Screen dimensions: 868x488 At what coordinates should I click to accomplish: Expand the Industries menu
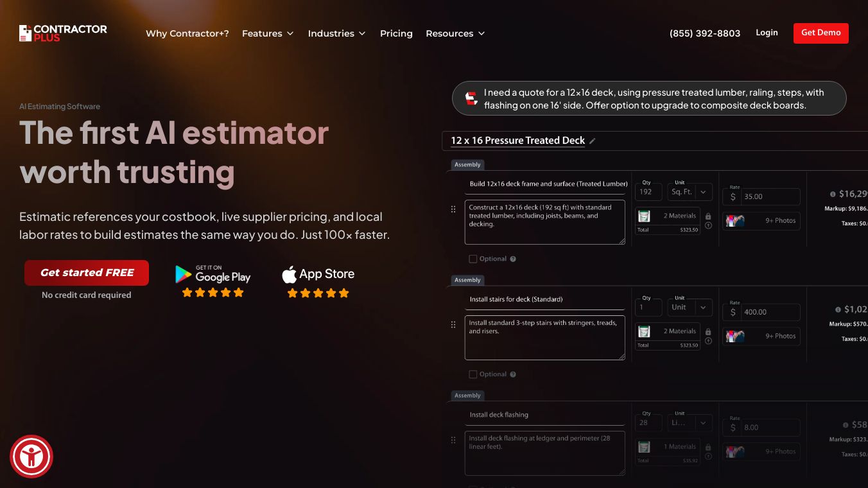click(x=336, y=33)
